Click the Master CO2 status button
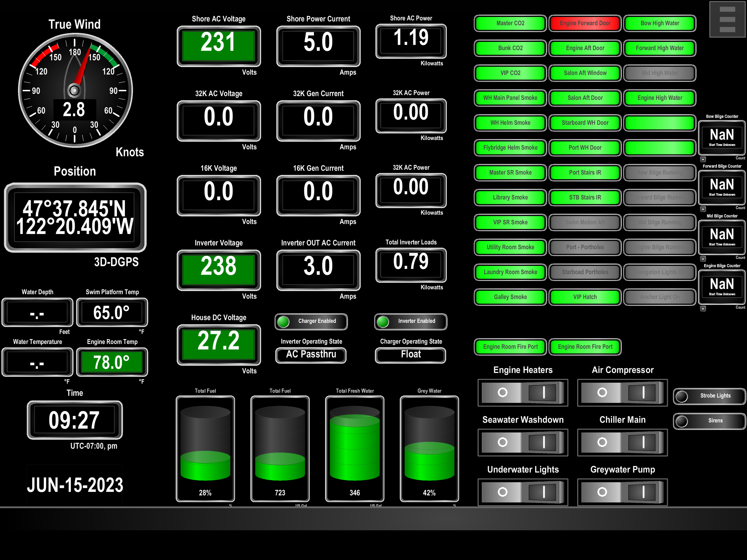This screenshot has width=747, height=560. [510, 23]
